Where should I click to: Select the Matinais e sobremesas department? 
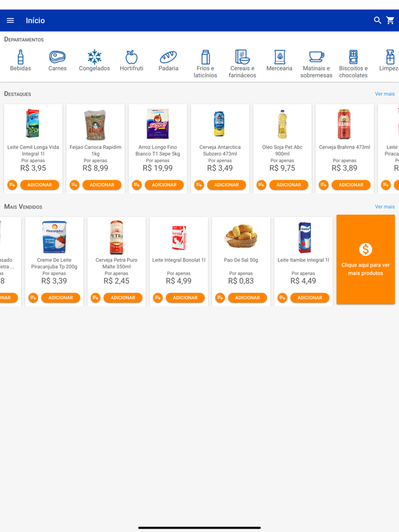(x=316, y=64)
